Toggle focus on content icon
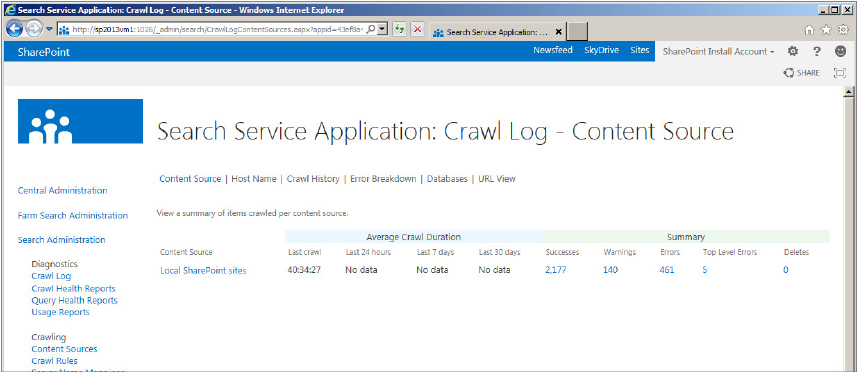 click(x=840, y=73)
